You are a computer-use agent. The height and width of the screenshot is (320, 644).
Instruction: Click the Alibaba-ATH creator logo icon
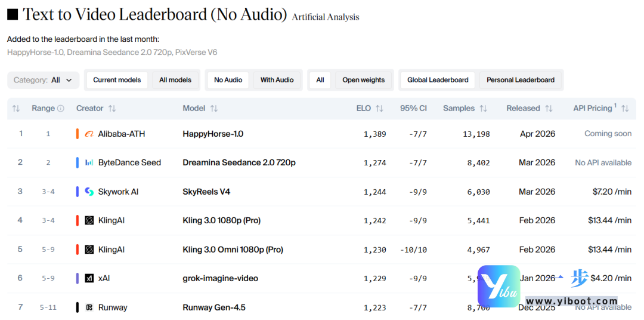coord(89,134)
